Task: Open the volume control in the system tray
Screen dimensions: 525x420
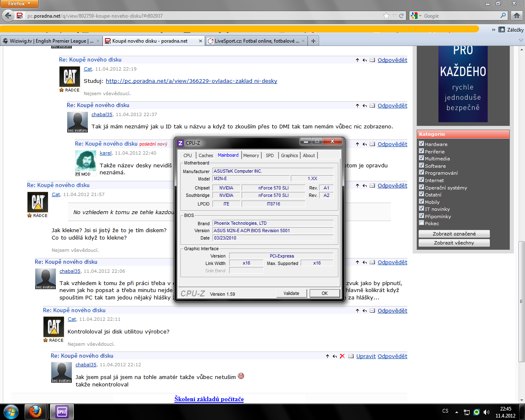Action: [x=486, y=412]
